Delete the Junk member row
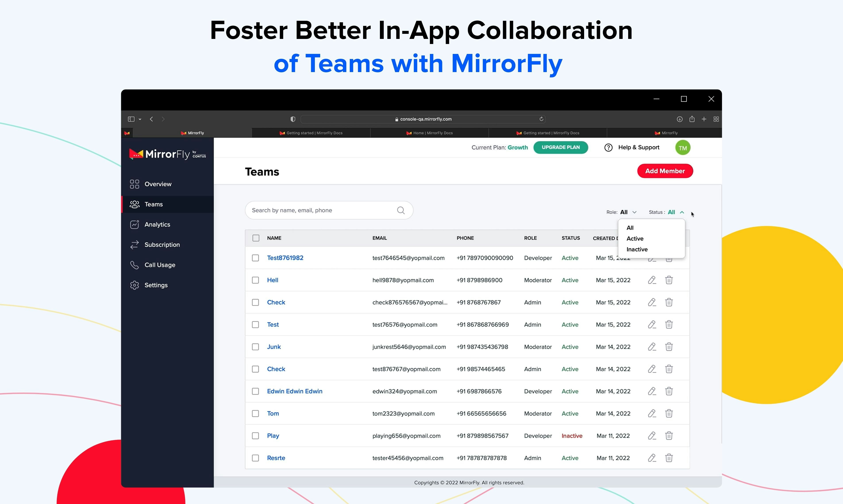 pos(669,347)
